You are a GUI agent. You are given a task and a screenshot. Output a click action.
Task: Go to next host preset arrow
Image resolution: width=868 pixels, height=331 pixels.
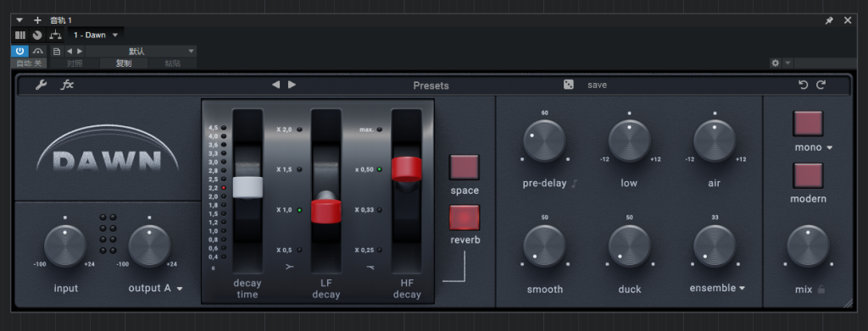(x=80, y=51)
